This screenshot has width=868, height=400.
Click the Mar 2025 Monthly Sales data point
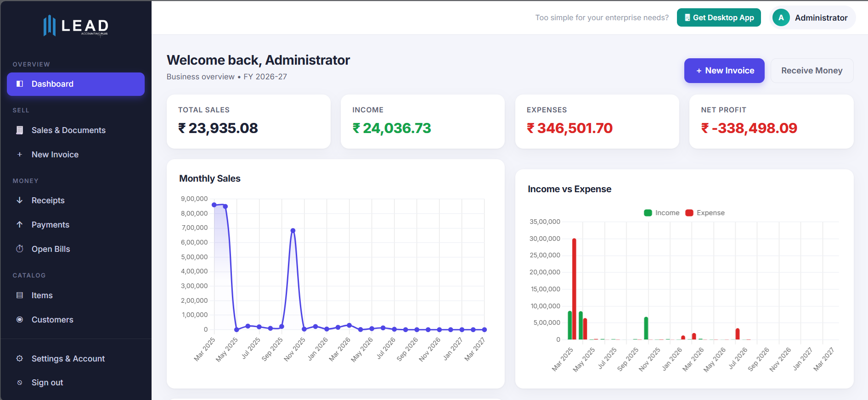[214, 205]
